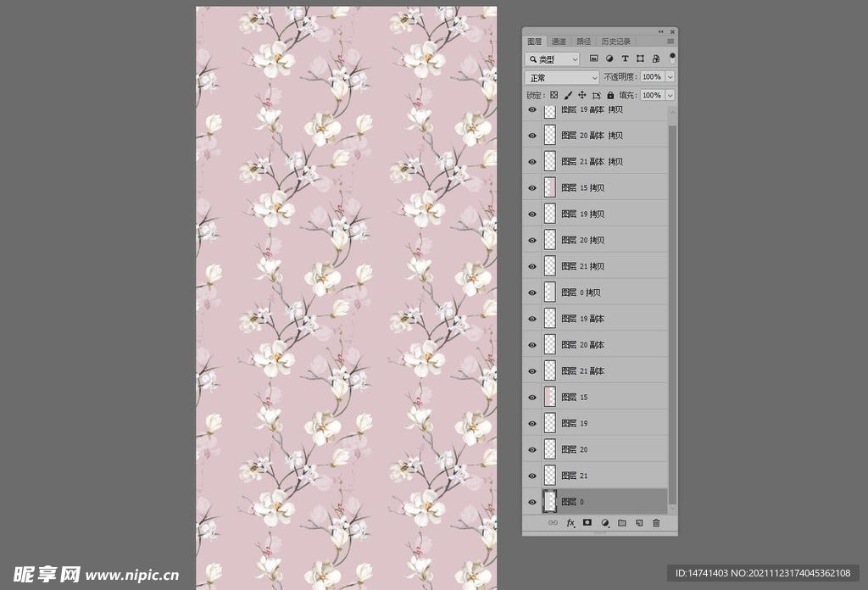This screenshot has height=590, width=868.
Task: Filter for type layers icon
Action: (x=625, y=58)
